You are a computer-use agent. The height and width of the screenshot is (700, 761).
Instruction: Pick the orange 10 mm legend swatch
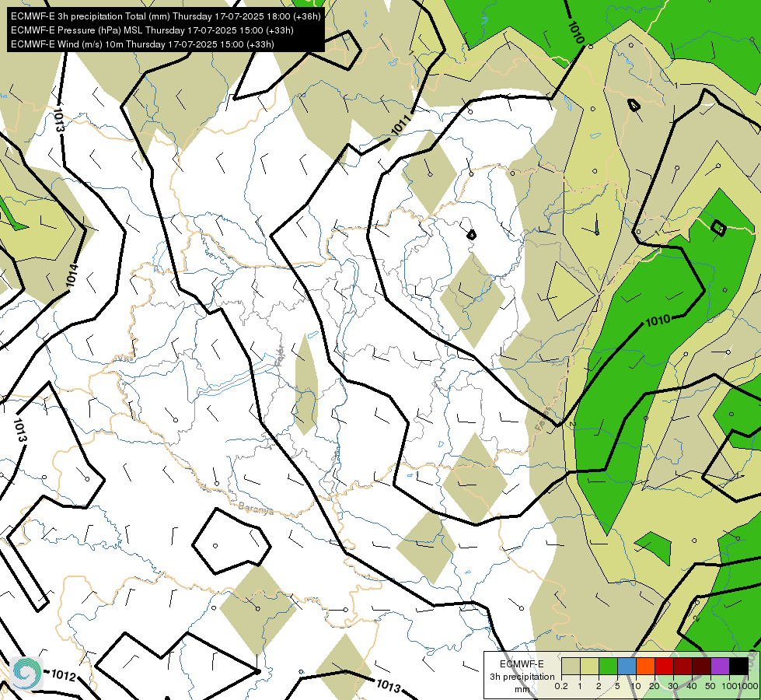click(x=645, y=667)
